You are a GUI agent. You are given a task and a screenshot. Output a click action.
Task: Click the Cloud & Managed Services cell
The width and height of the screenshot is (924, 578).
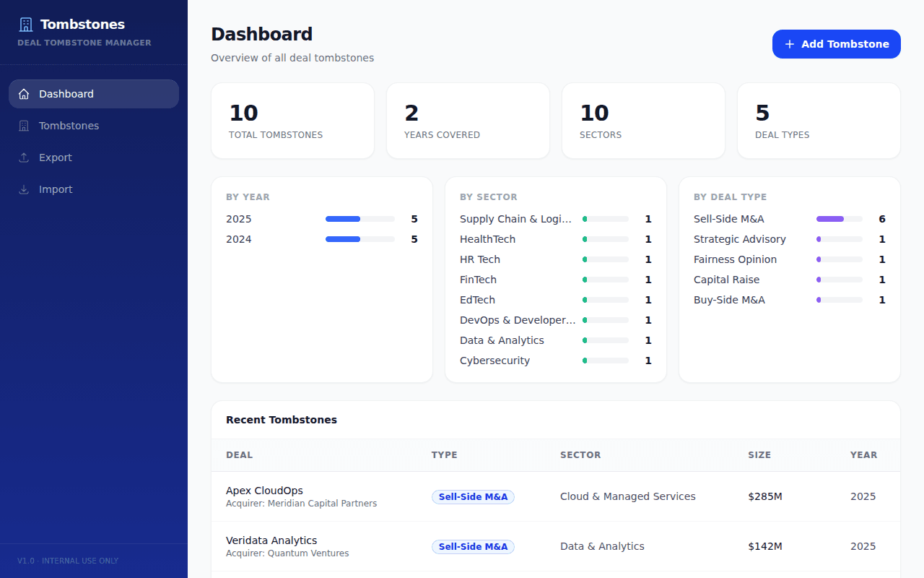pos(628,496)
